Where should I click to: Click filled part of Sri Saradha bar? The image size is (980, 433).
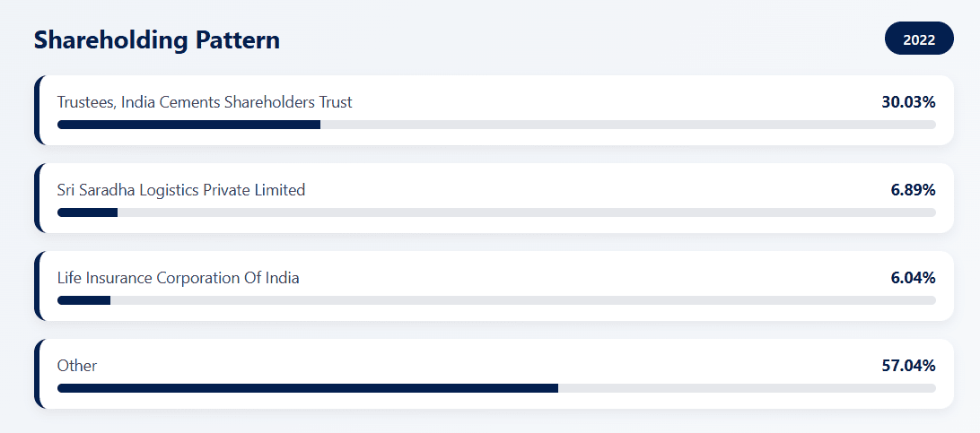pyautogui.click(x=87, y=212)
